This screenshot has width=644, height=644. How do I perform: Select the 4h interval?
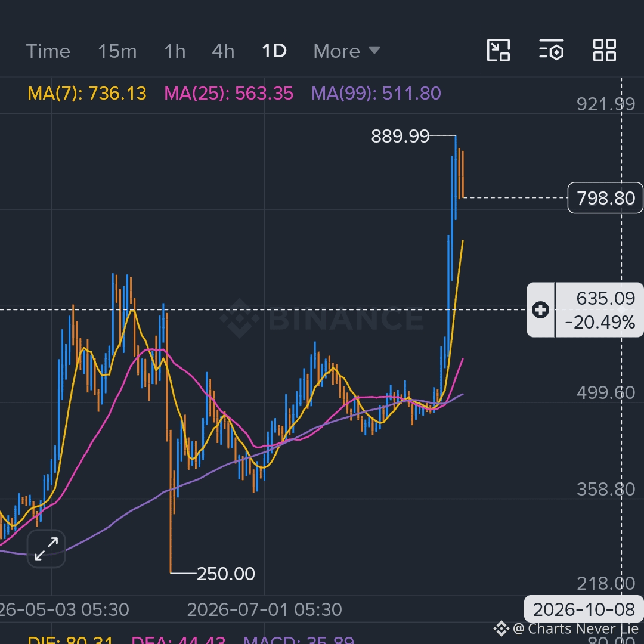pyautogui.click(x=223, y=51)
